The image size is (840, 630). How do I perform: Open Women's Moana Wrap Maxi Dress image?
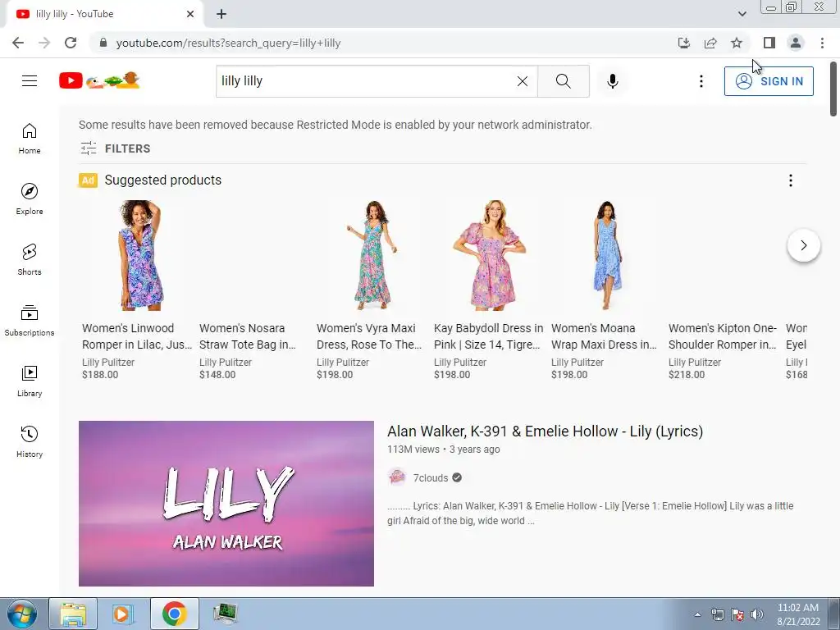pyautogui.click(x=606, y=256)
